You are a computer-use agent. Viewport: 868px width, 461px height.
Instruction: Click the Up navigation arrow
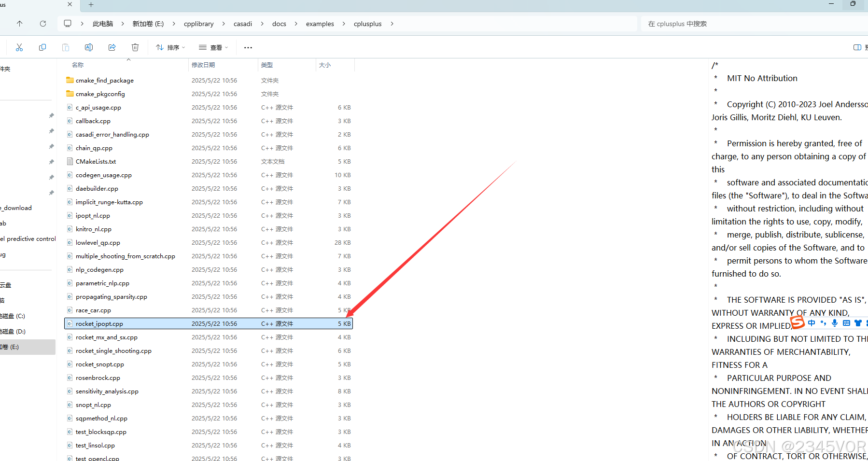coord(19,23)
